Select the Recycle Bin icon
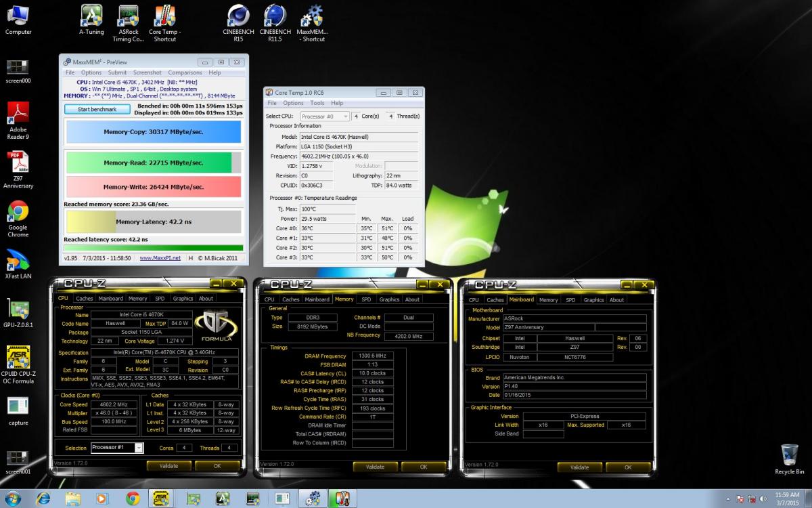 tap(790, 459)
